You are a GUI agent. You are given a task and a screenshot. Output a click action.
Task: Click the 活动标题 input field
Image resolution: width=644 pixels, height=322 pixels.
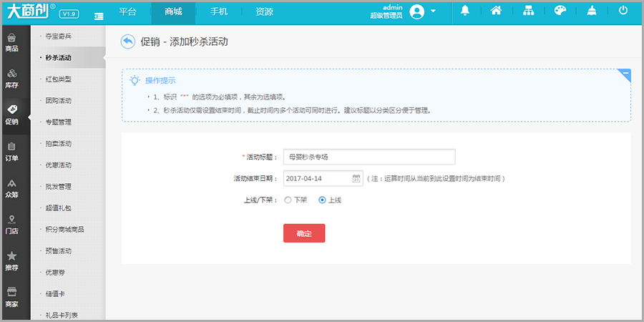pos(369,157)
